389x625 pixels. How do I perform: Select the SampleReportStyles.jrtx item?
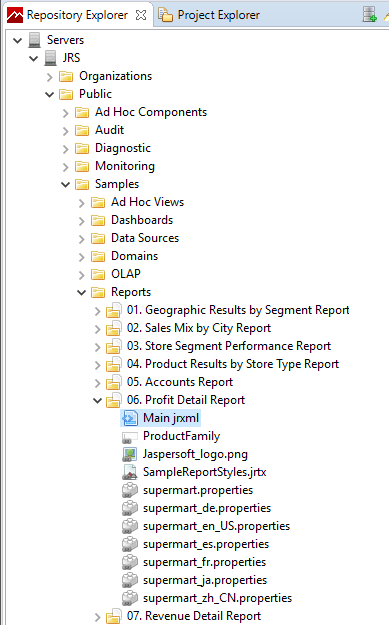click(204, 472)
